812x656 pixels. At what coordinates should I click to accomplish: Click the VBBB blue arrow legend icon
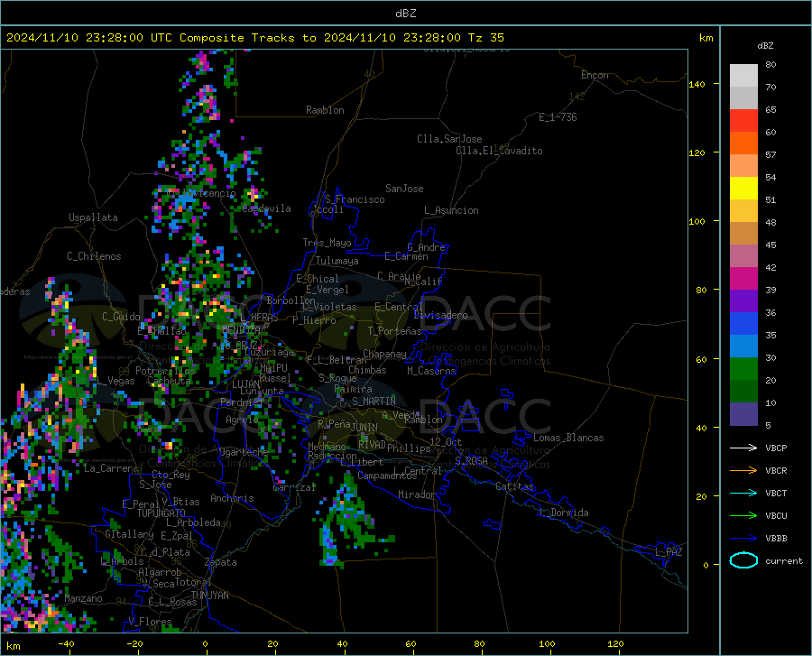(743, 539)
